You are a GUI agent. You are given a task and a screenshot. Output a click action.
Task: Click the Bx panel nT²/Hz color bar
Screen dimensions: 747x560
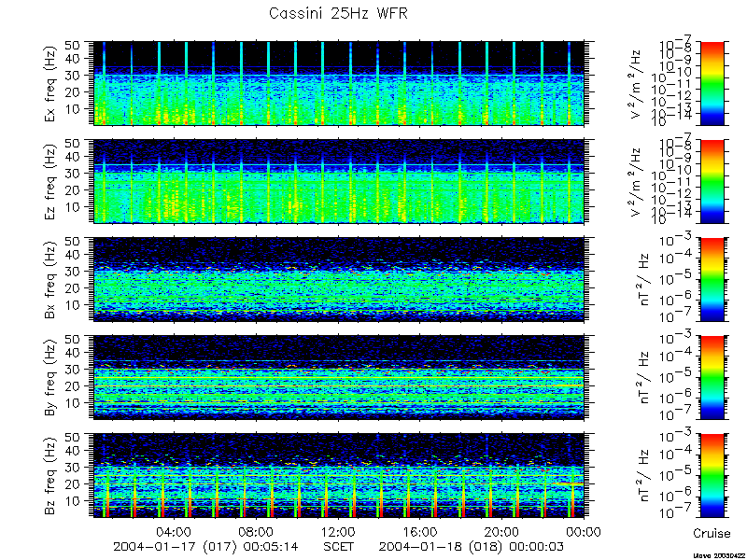click(x=712, y=279)
